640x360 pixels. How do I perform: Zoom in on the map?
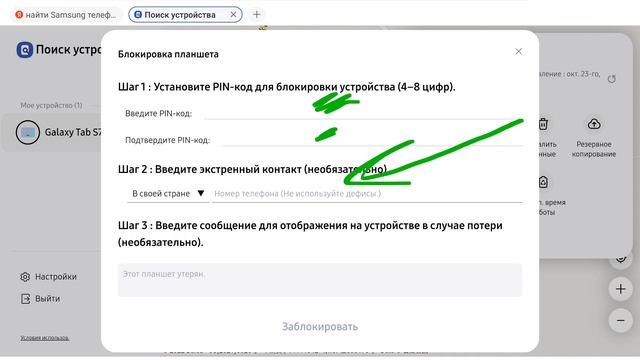[x=620, y=289]
